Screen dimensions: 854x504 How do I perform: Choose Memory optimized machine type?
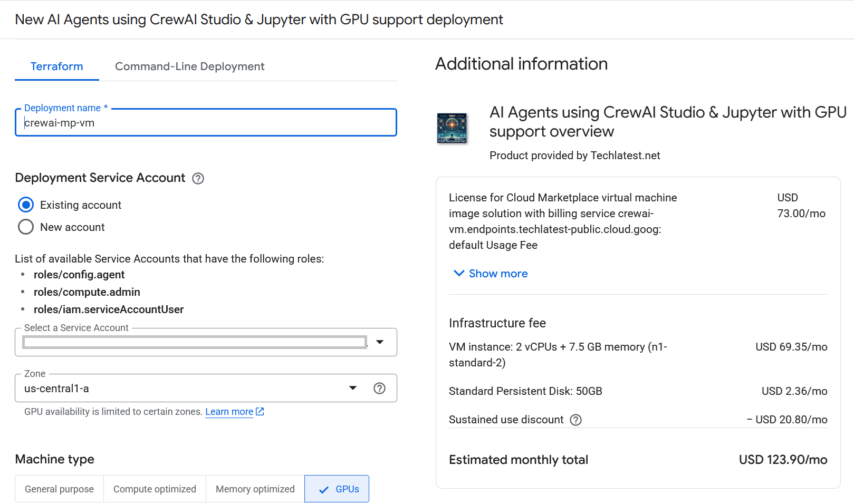click(255, 489)
